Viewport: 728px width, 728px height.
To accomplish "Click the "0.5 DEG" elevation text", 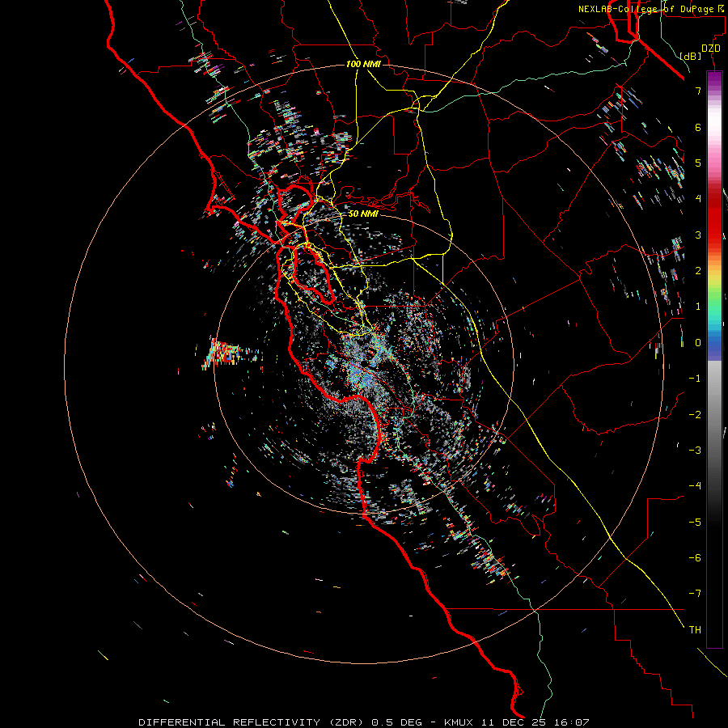I will tap(397, 722).
